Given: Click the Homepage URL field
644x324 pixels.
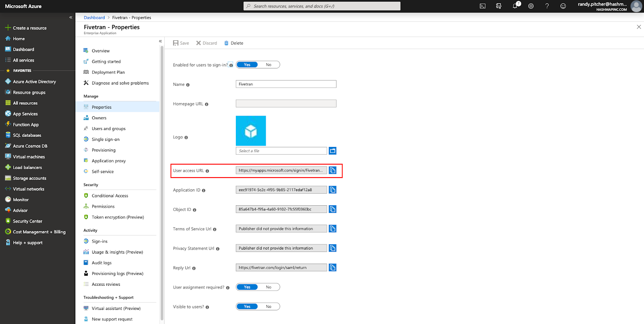Looking at the screenshot, I should tap(286, 103).
